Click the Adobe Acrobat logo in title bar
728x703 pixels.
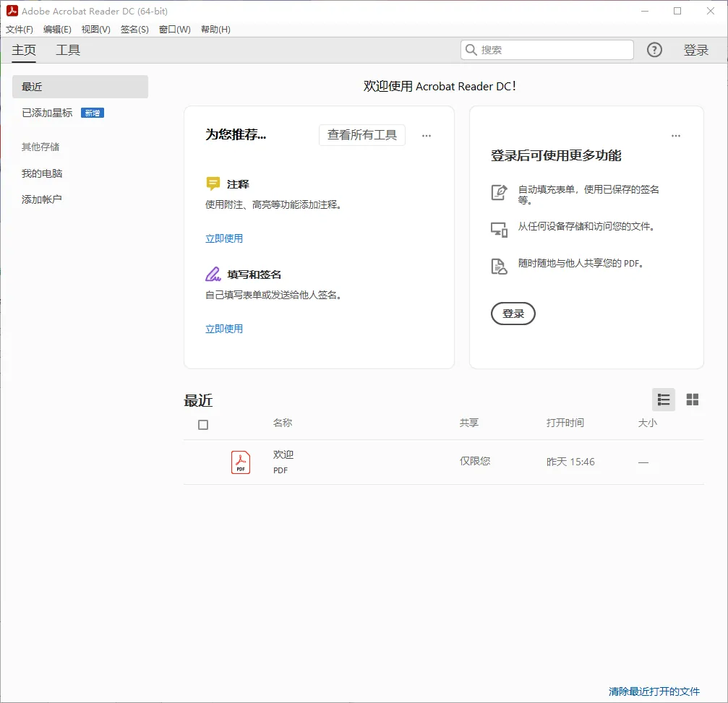pos(12,11)
